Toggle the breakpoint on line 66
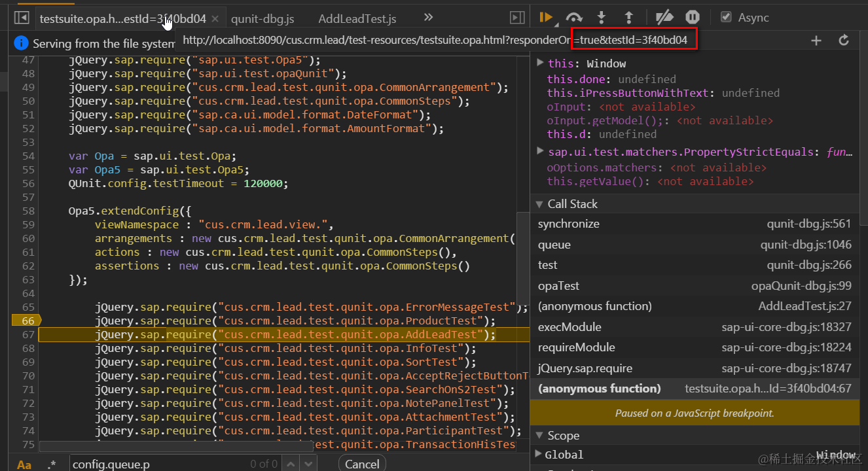Viewport: 868px width, 471px height. tap(26, 321)
